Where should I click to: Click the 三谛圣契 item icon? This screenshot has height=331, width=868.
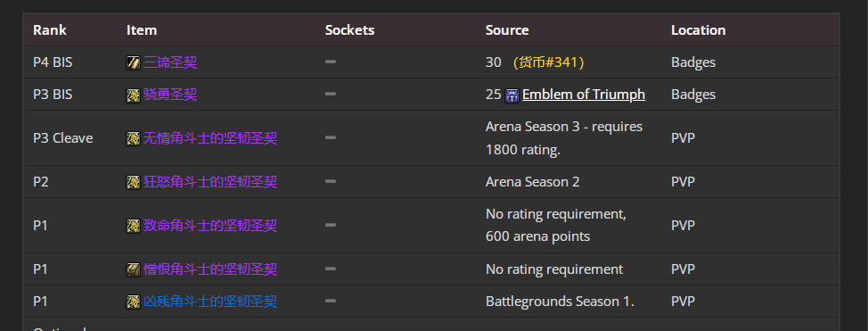(x=133, y=62)
